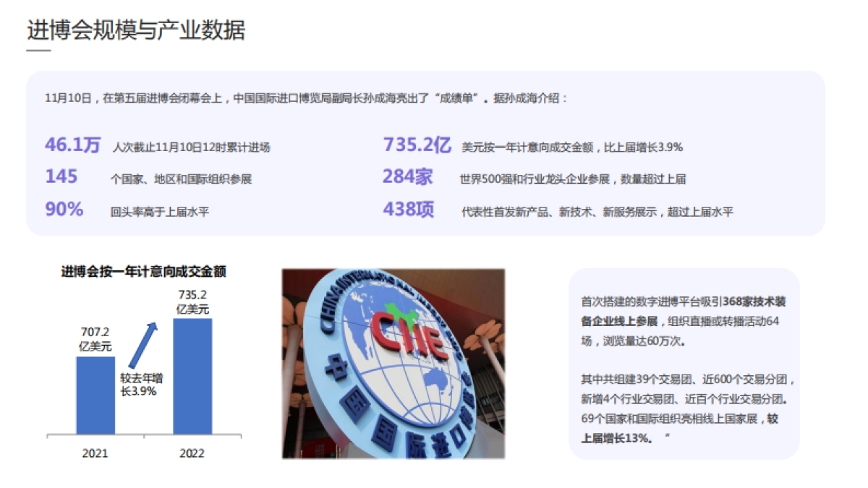Click the CIIE globe logo photo
This screenshot has width=868, height=488.
coord(394,365)
